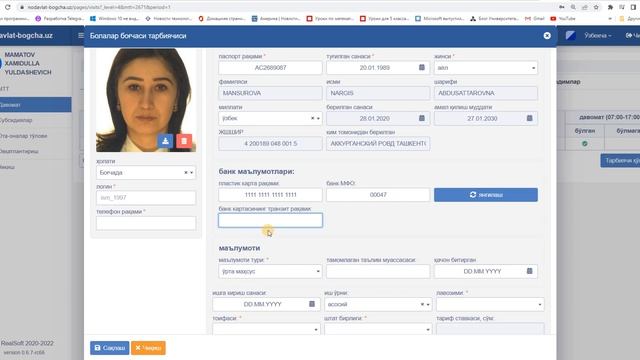640x360 pixels.
Task: Open the language selector in the top bar
Action: click(x=598, y=36)
